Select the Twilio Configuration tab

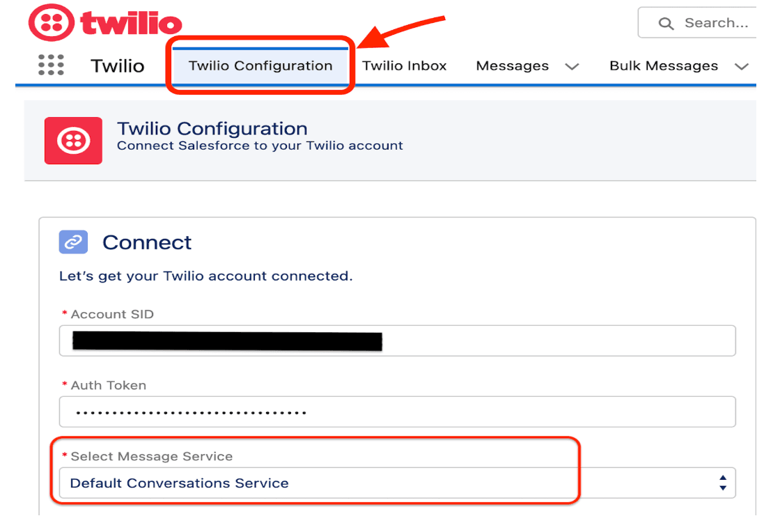point(260,66)
